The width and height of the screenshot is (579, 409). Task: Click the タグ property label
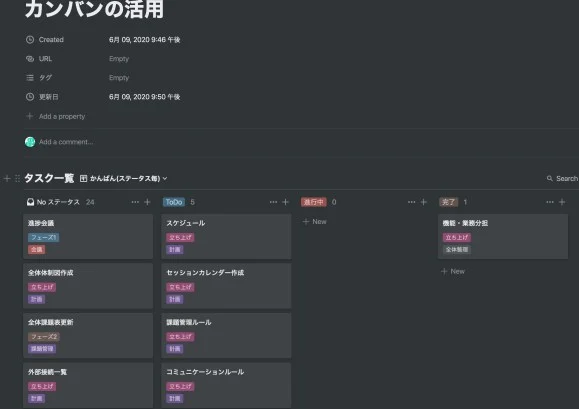pyautogui.click(x=45, y=78)
